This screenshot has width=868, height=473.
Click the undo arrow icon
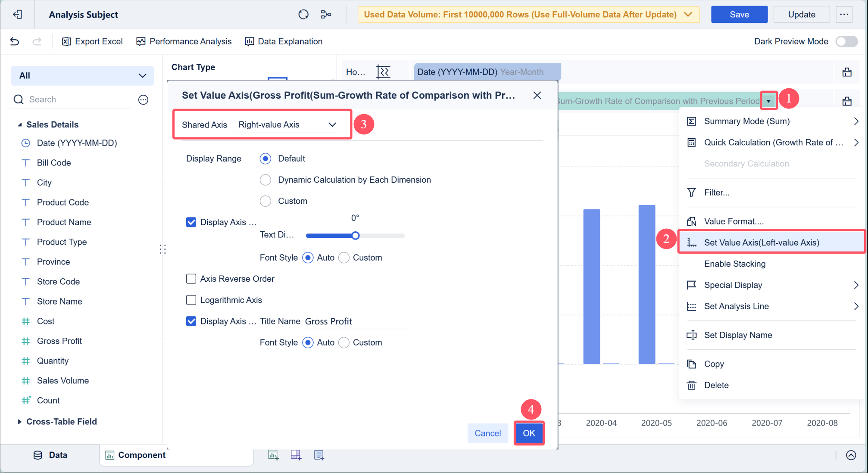15,41
